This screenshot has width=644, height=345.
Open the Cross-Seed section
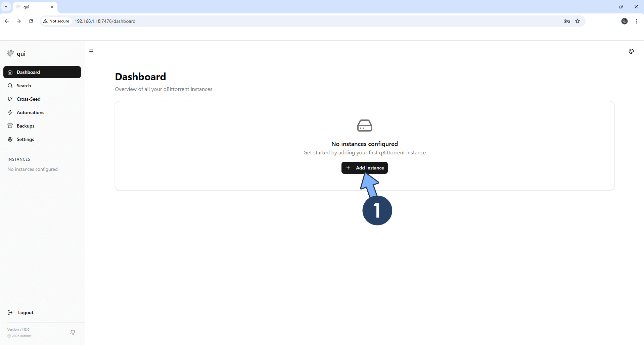click(29, 99)
